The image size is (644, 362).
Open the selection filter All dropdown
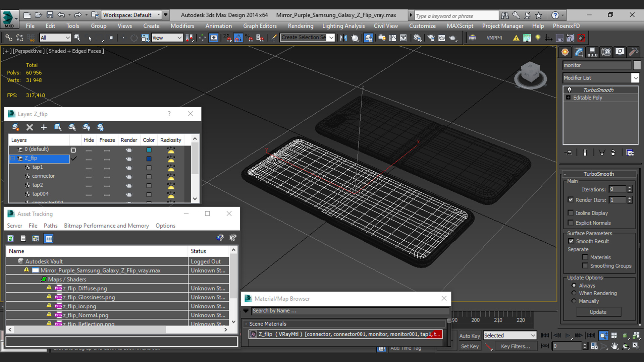click(x=55, y=38)
